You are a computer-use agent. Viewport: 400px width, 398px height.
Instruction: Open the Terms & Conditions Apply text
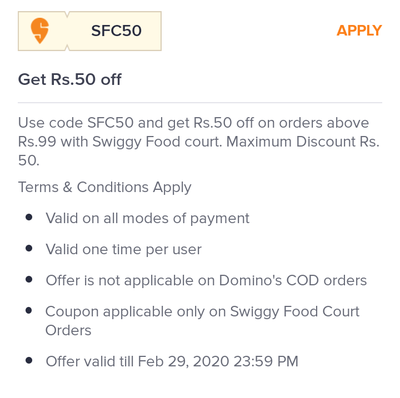point(105,187)
